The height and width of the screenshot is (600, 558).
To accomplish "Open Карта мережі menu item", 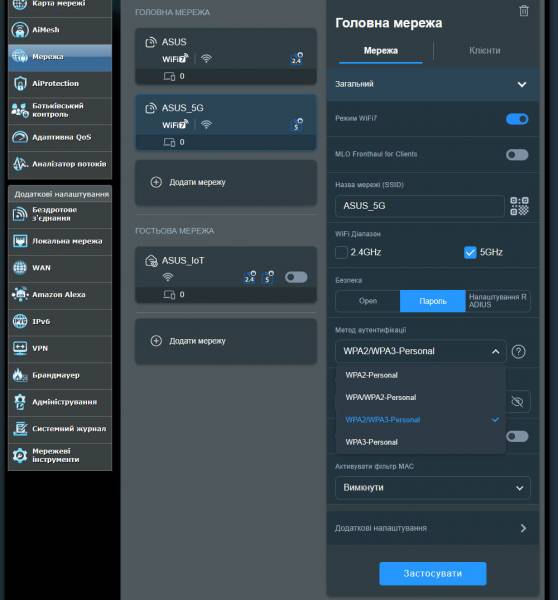I will pyautogui.click(x=60, y=5).
